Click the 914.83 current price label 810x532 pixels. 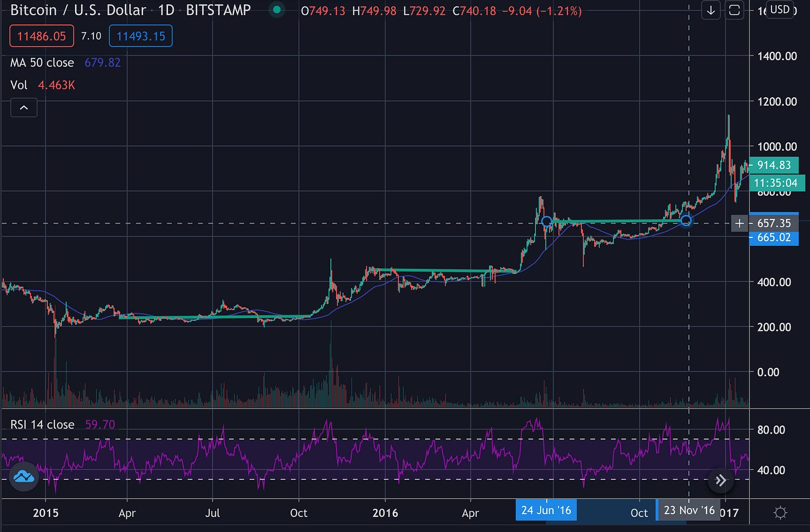click(773, 165)
